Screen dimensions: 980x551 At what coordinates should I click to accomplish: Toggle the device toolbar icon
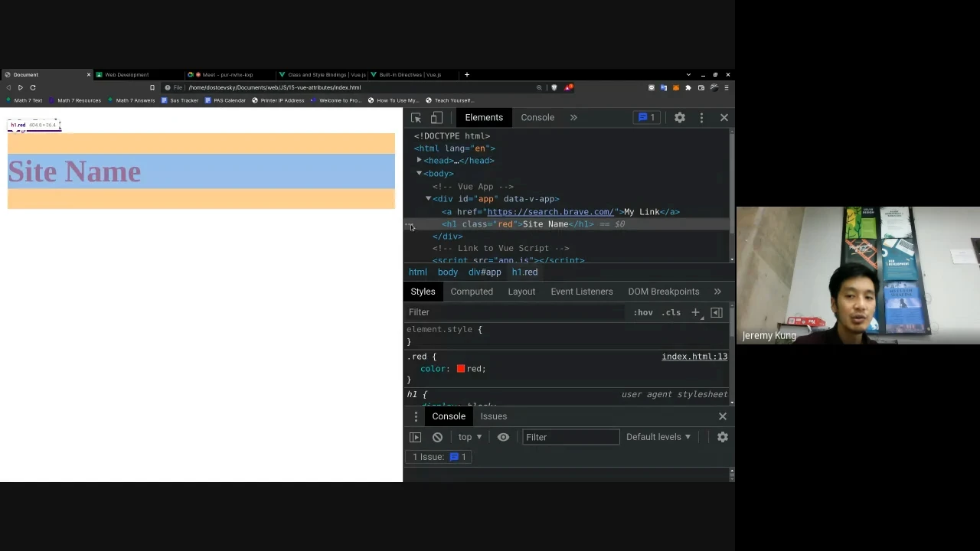click(436, 117)
